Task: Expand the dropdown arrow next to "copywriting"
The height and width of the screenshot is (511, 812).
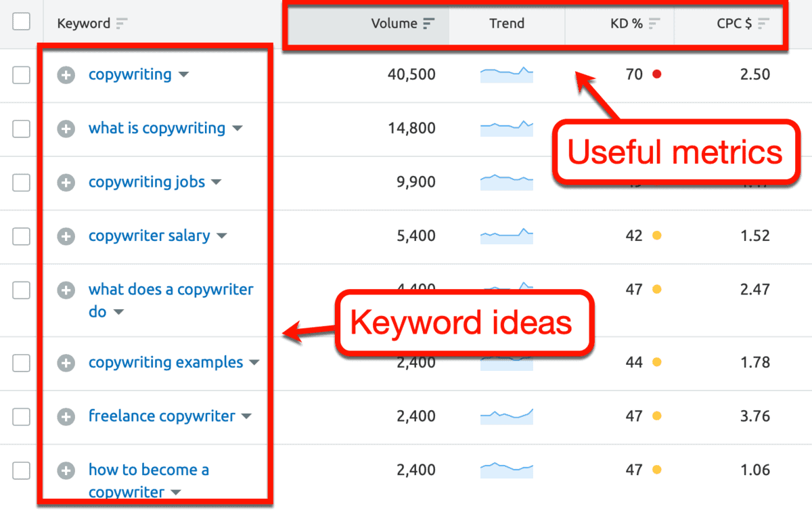Action: [184, 75]
